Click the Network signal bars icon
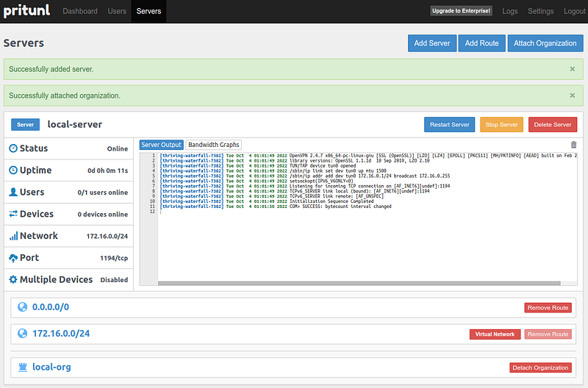Screen dimensions: 588x388 13,236
